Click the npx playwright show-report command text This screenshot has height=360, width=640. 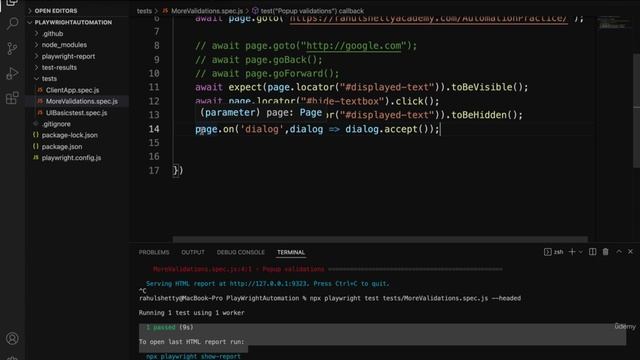click(193, 356)
